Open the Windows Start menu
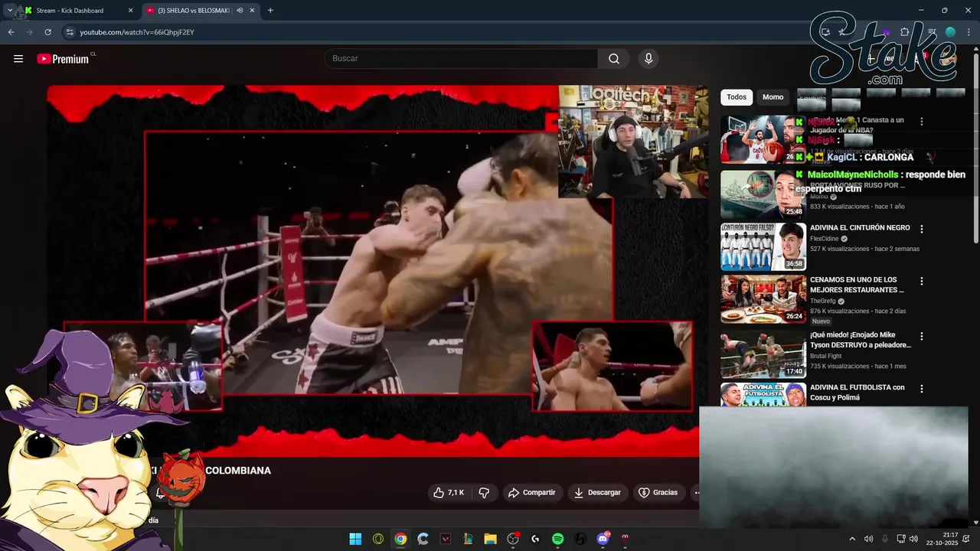Image resolution: width=980 pixels, height=551 pixels. (355, 539)
